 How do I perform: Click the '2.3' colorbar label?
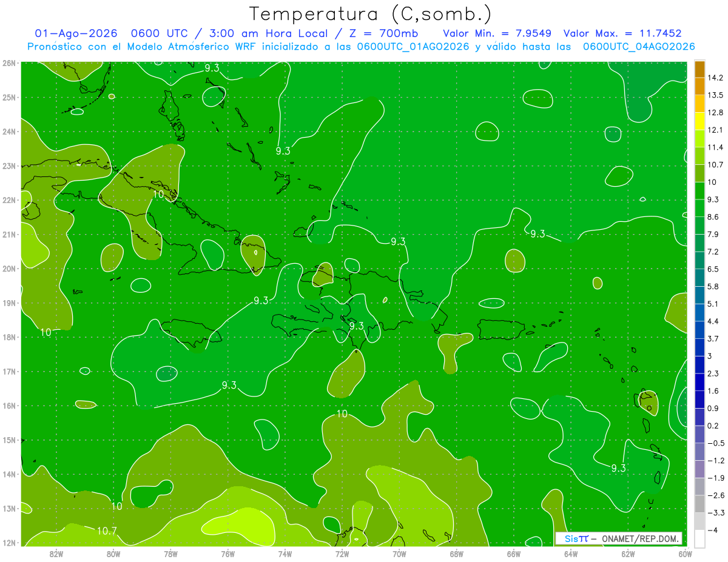pos(713,373)
